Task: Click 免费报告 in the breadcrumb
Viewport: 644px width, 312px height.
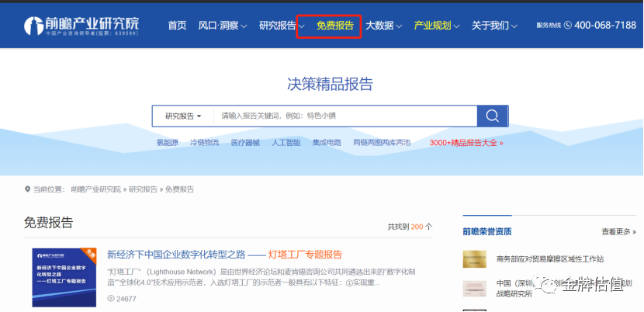Action: coord(179,189)
